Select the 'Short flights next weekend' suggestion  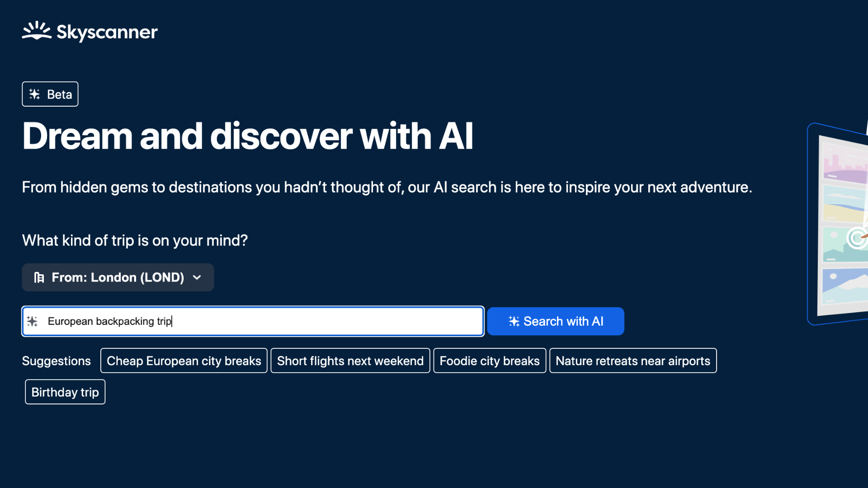(350, 360)
